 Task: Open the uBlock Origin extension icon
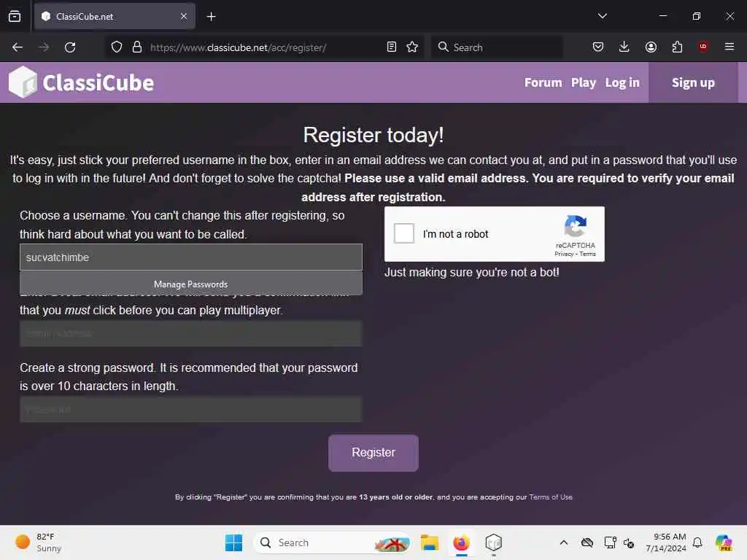pyautogui.click(x=703, y=46)
